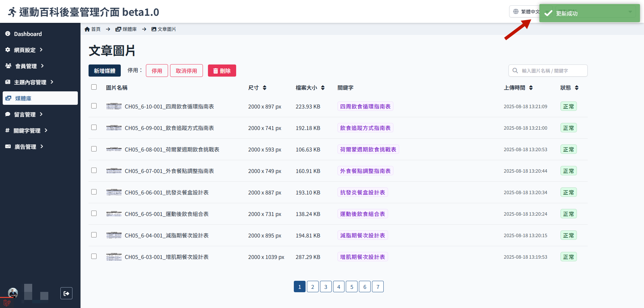Image resolution: width=644 pixels, height=308 pixels.
Task: Click the 抗發炎餐盒設計表 keyword tag
Action: pyautogui.click(x=363, y=192)
